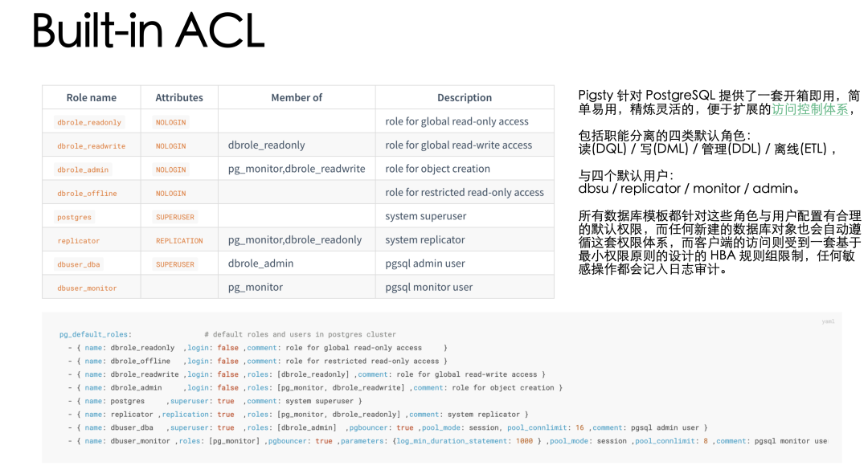Click NOLOGIN attribute in dbrole_readwrite row
Viewport: 868px width, 470px height.
point(170,146)
